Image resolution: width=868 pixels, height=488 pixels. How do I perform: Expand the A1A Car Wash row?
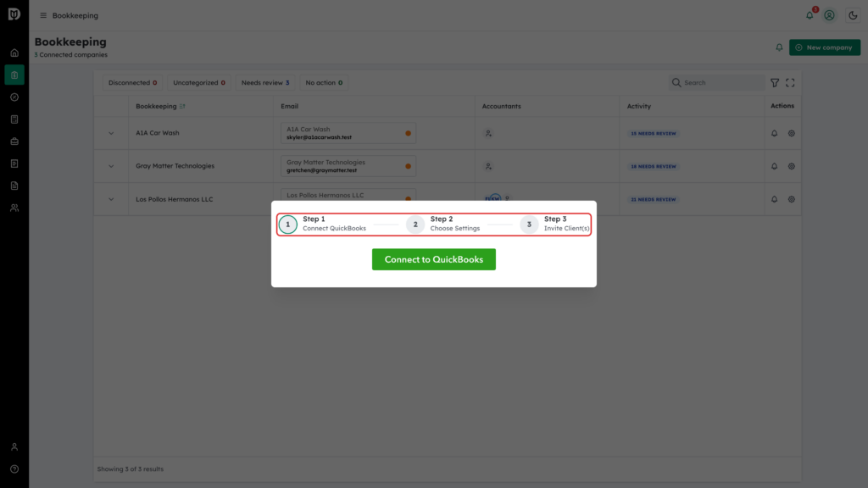(x=111, y=133)
